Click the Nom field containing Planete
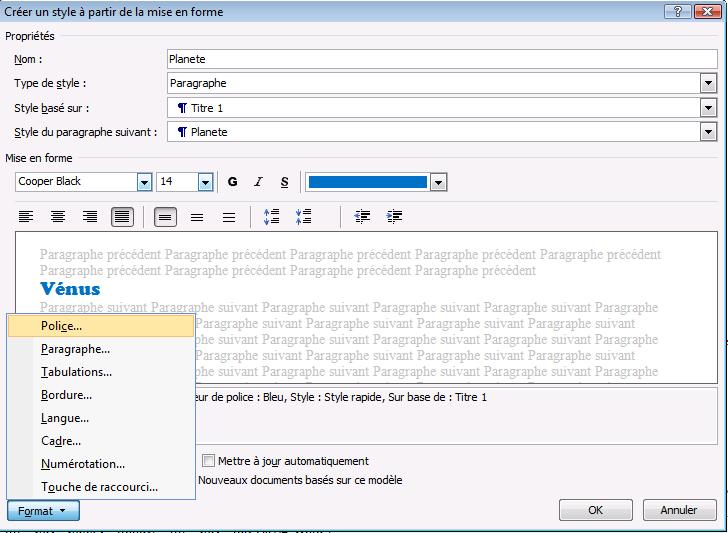Screen dimensions: 728x533 click(x=442, y=59)
